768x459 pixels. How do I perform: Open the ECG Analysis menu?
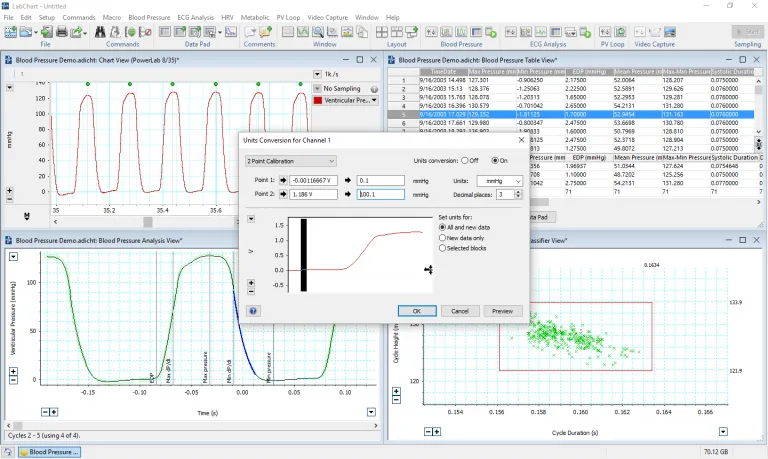[x=198, y=18]
